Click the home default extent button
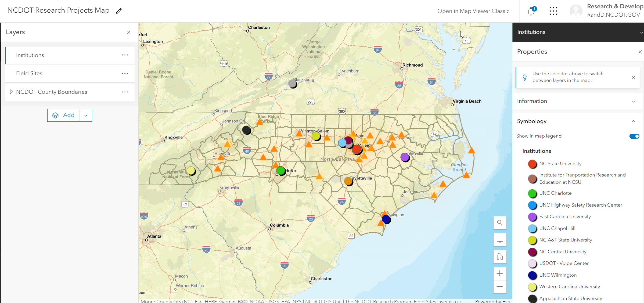The height and width of the screenshot is (303, 644). pyautogui.click(x=500, y=257)
